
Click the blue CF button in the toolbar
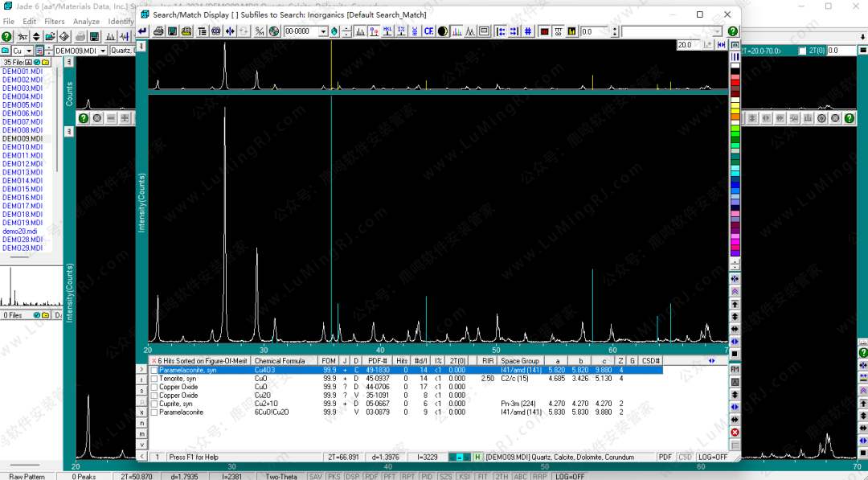point(428,31)
